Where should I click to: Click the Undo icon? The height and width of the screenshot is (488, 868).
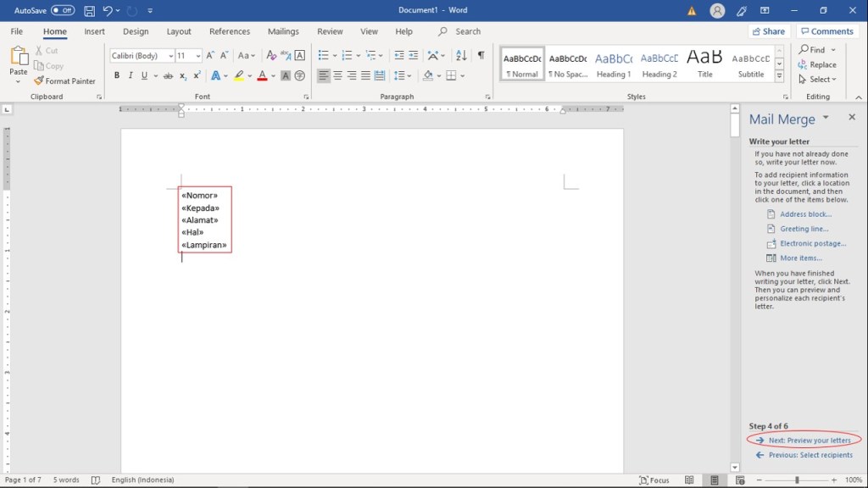[108, 11]
